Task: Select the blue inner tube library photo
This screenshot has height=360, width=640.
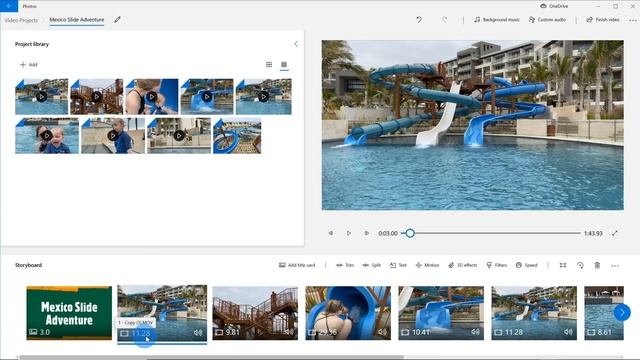Action: pyautogui.click(x=237, y=136)
